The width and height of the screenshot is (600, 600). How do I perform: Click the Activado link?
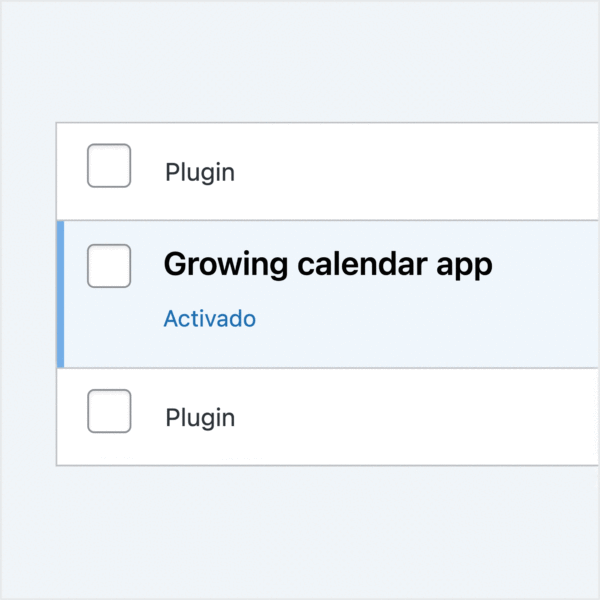(209, 319)
